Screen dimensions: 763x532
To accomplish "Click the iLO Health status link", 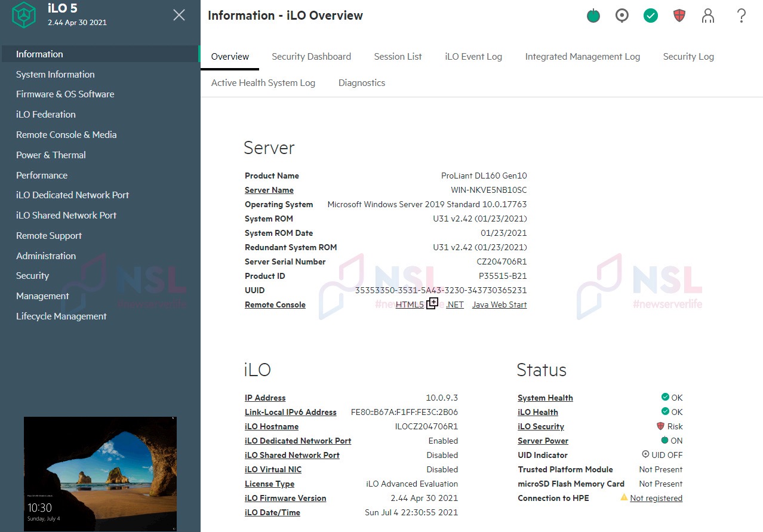I will tap(538, 412).
